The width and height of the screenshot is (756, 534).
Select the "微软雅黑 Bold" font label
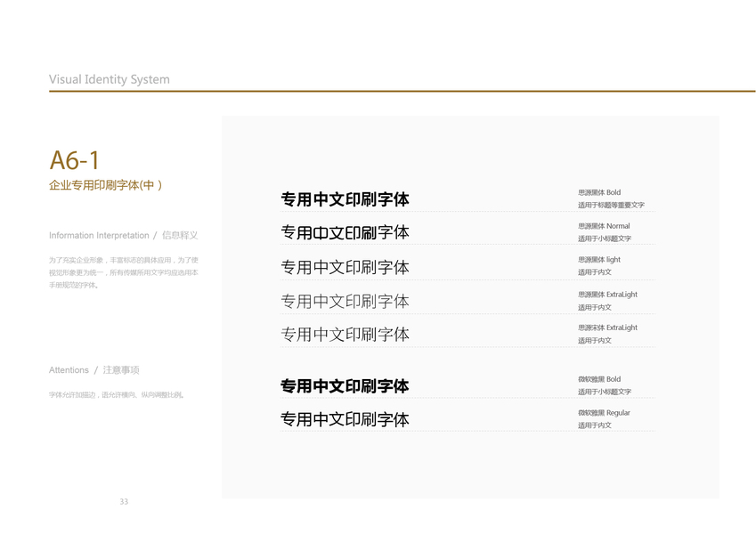coord(599,379)
